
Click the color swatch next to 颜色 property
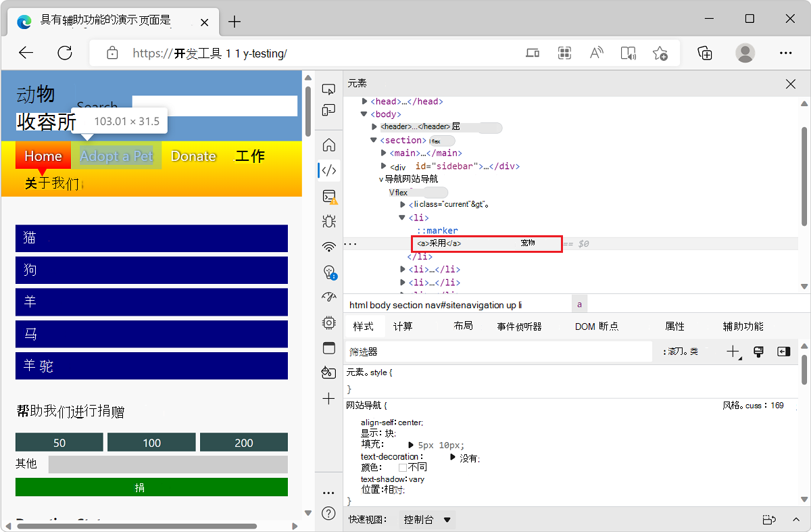[x=401, y=466]
